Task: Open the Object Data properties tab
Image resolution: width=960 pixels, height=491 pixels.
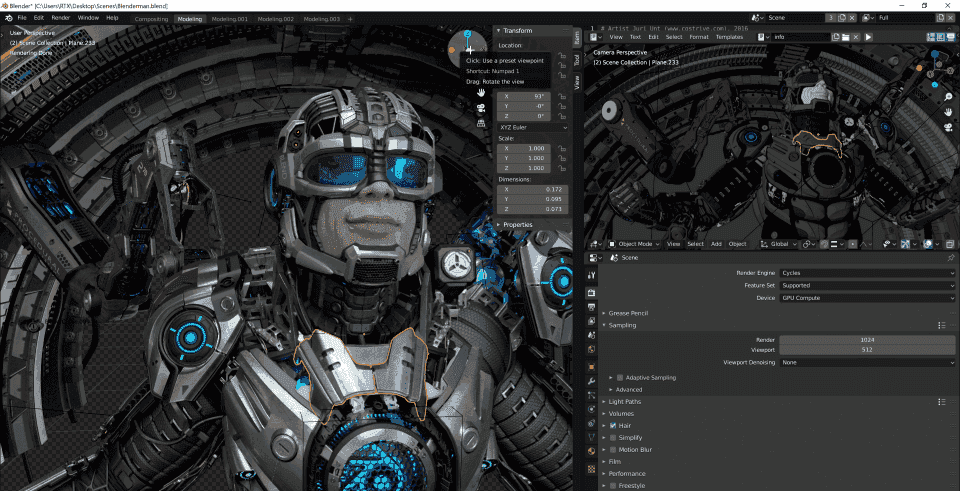Action: tap(591, 437)
